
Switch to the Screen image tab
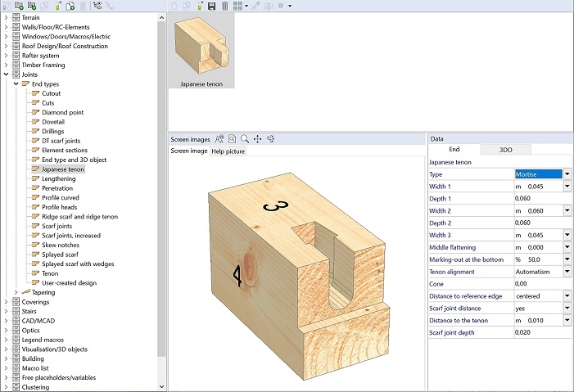(189, 151)
